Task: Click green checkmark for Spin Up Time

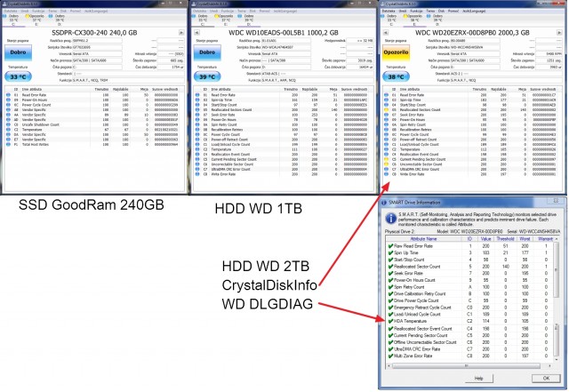Action: (390, 252)
